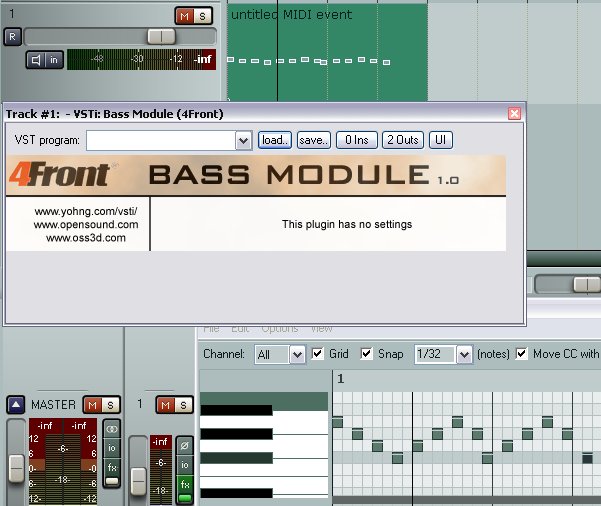
Task: Toggle master fx bypass light button
Action: (112, 481)
